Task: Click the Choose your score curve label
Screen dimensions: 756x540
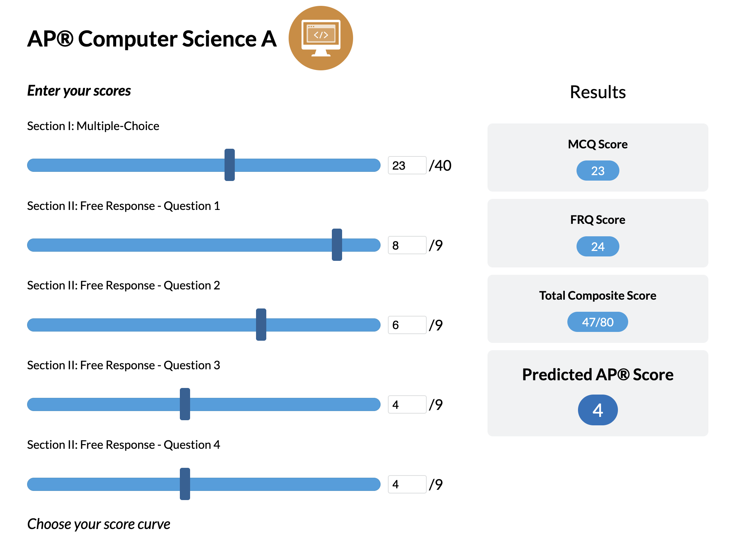Action: click(99, 524)
